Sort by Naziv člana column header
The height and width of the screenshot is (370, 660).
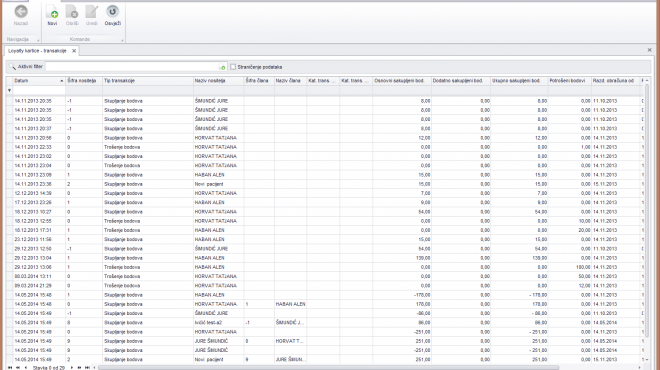click(x=290, y=80)
